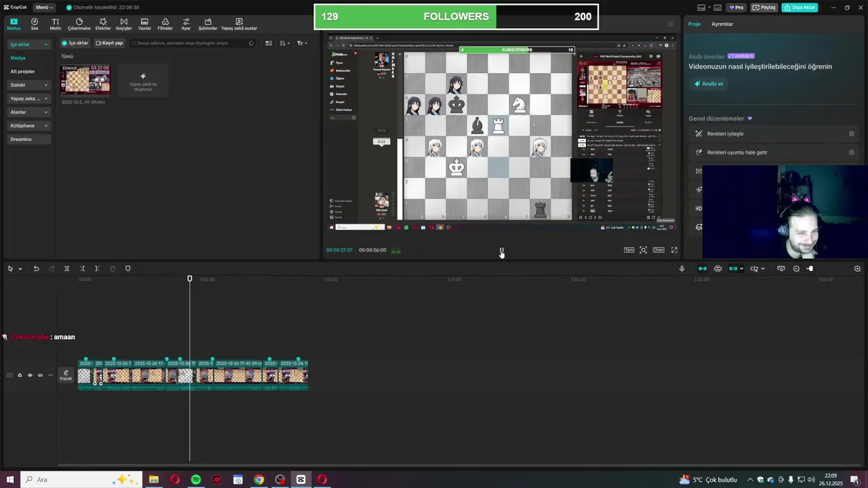Image resolution: width=868 pixels, height=488 pixels.
Task: Open the media filter dropdown
Action: 302,43
